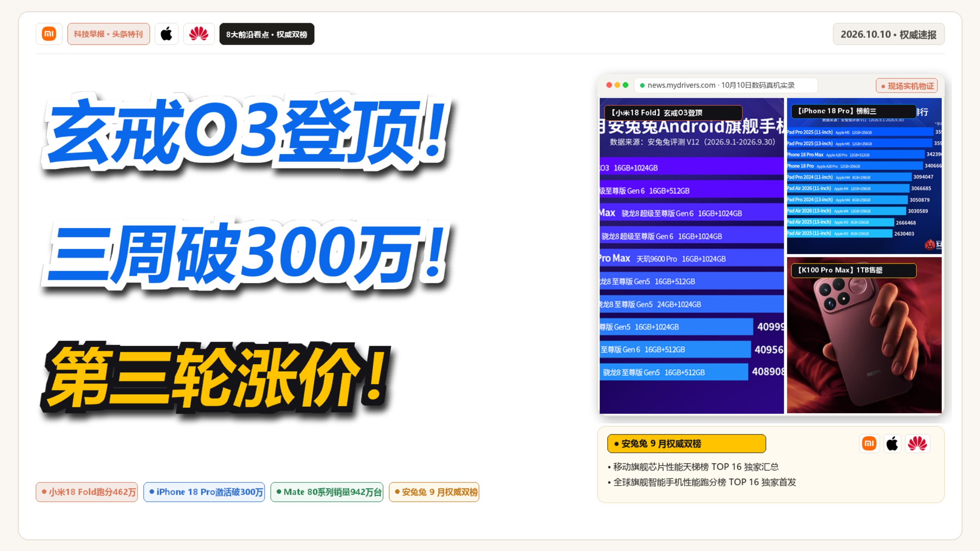980x551 pixels.
Task: Click the news.mydrivers.com address bar
Action: coord(726,85)
